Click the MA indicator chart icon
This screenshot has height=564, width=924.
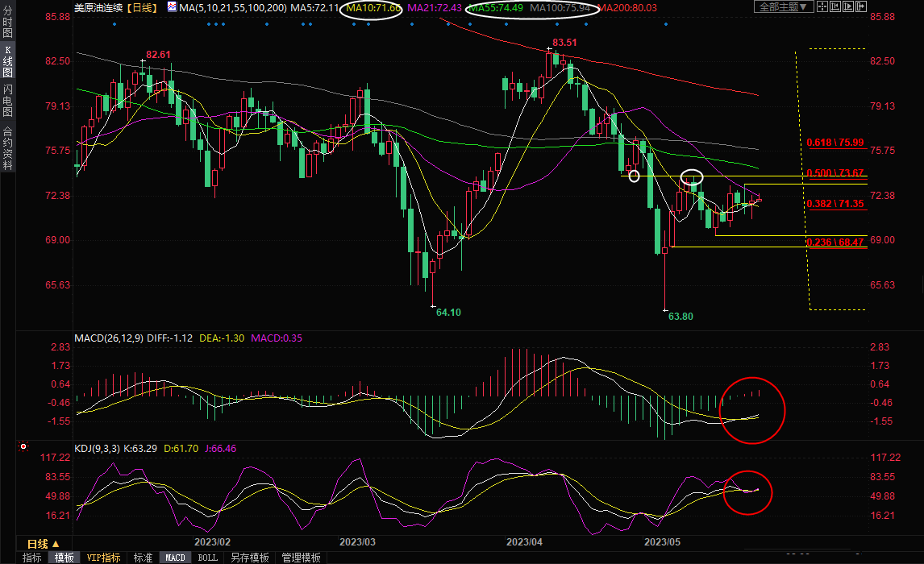click(x=172, y=7)
